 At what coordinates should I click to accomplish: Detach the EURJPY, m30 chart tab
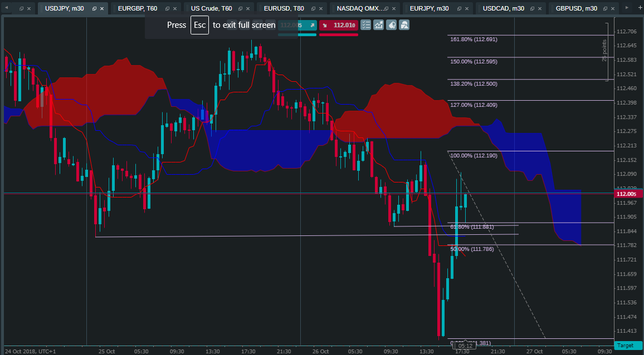click(x=460, y=8)
